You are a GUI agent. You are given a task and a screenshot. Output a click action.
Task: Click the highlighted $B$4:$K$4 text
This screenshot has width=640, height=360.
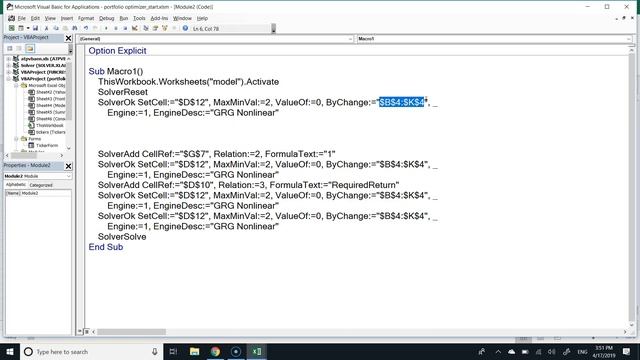pos(402,102)
